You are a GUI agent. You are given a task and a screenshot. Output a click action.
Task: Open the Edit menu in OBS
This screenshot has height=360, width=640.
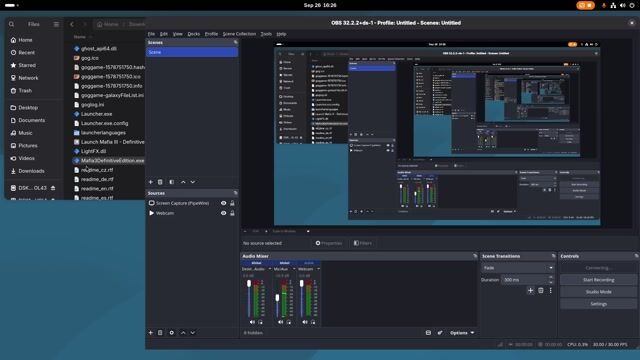click(x=164, y=34)
